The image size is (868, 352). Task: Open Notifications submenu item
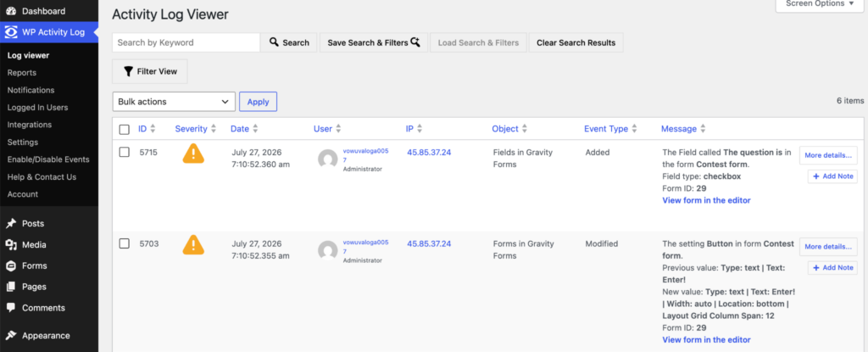click(x=31, y=90)
